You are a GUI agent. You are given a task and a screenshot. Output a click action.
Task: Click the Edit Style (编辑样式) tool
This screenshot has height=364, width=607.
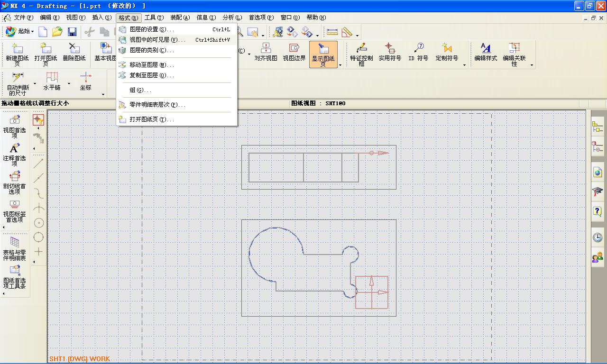tap(486, 52)
